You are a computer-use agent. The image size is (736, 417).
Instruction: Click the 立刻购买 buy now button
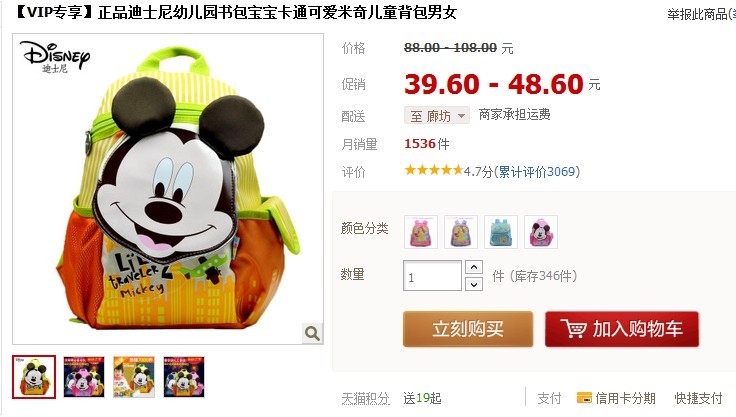pos(468,329)
